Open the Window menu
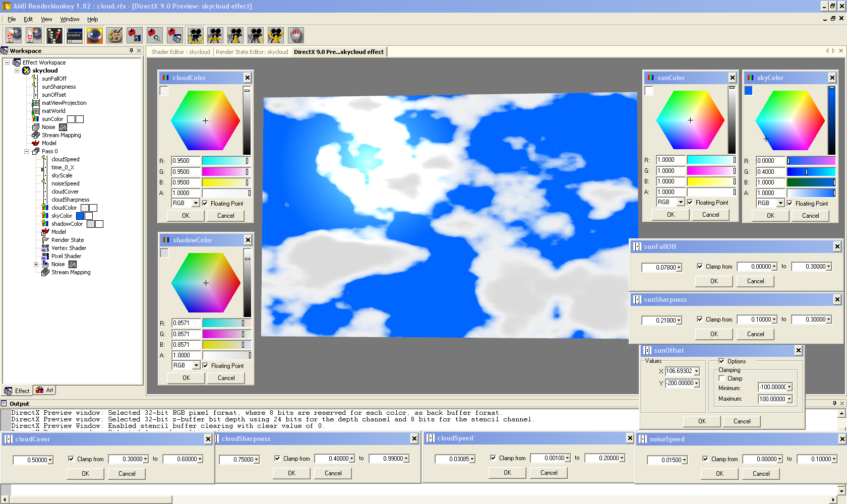This screenshot has height=504, width=847. [x=70, y=19]
